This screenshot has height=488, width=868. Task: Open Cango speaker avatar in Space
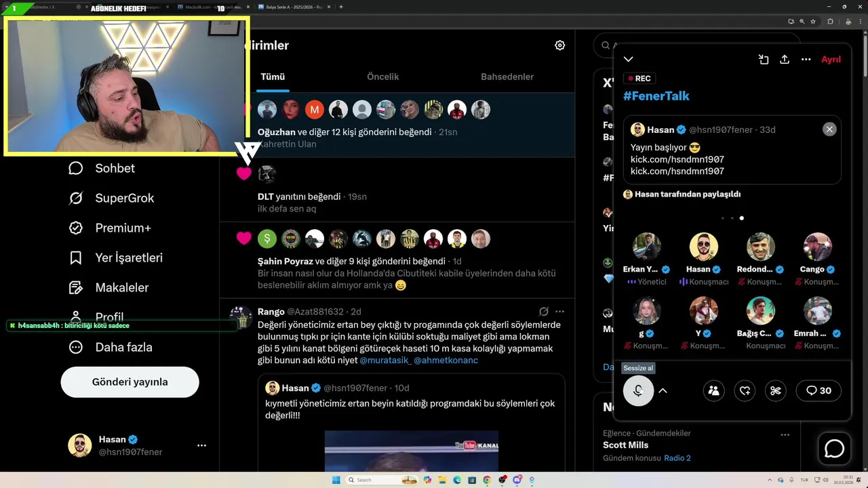[818, 247]
